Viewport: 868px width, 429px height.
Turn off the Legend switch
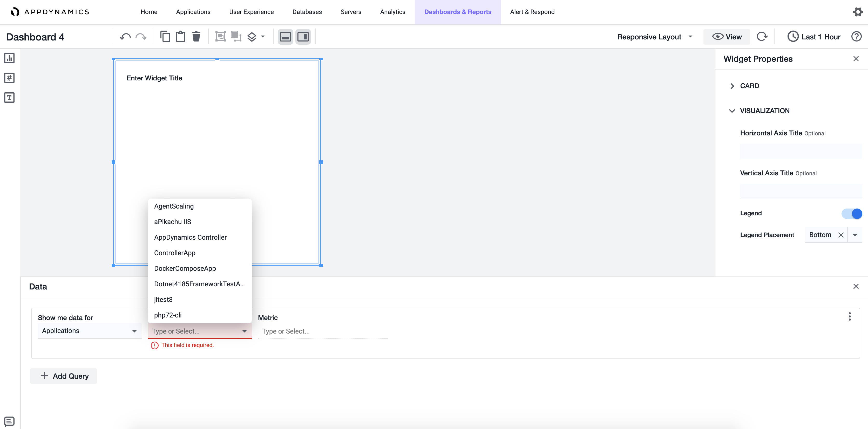tap(851, 213)
